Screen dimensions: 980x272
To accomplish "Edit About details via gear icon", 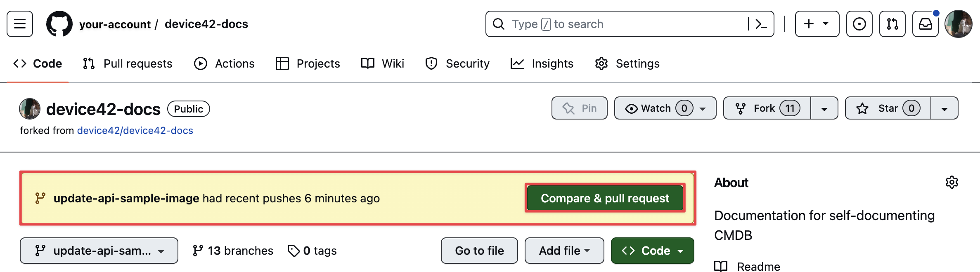I will tap(952, 182).
